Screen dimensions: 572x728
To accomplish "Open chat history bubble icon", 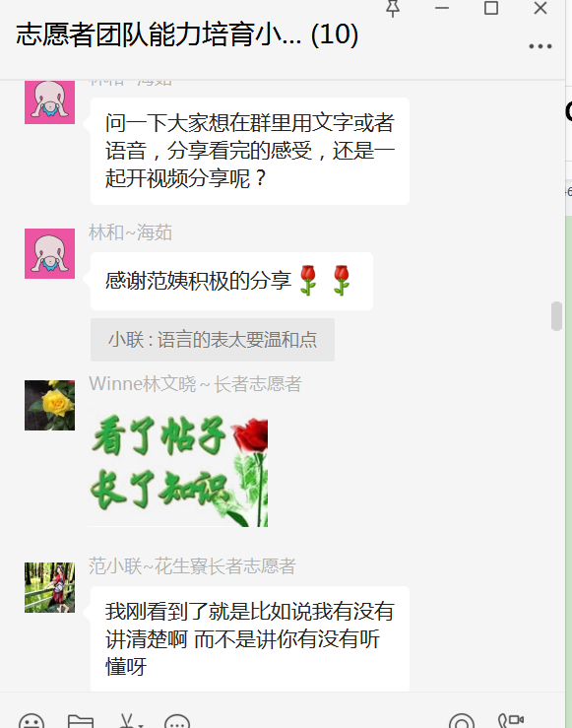I will (177, 722).
